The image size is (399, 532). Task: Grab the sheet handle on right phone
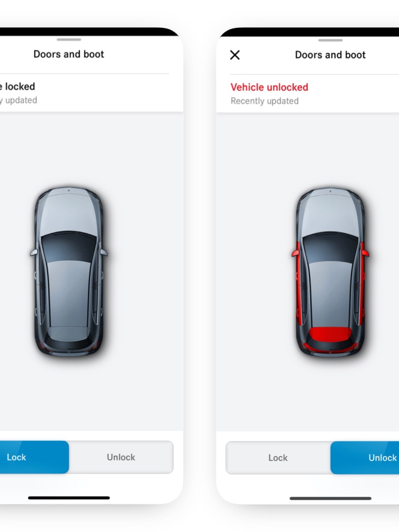[330, 40]
